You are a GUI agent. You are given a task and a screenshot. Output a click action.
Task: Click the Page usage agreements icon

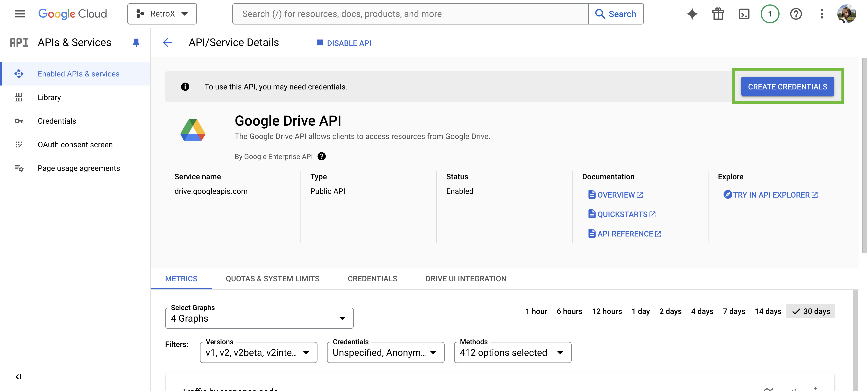point(19,168)
